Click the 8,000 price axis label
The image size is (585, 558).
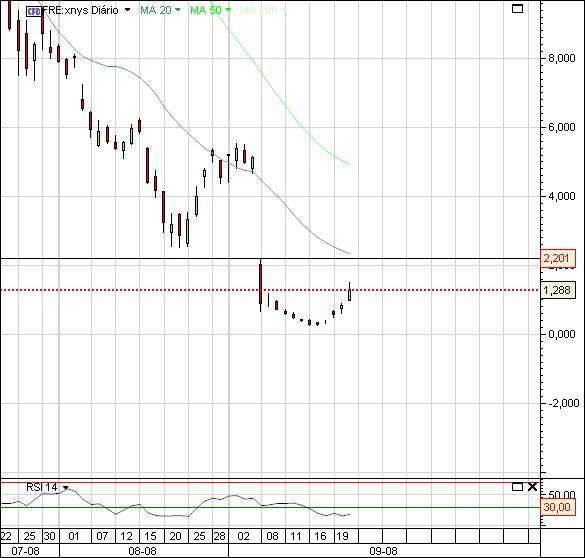(x=561, y=58)
